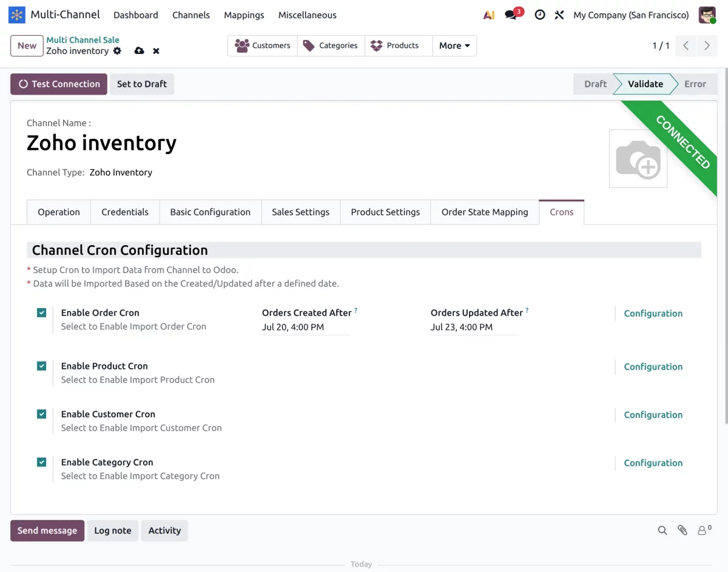Viewport: 728px width, 572px height.
Task: Go to the Dashboard menu
Action: 136,15
